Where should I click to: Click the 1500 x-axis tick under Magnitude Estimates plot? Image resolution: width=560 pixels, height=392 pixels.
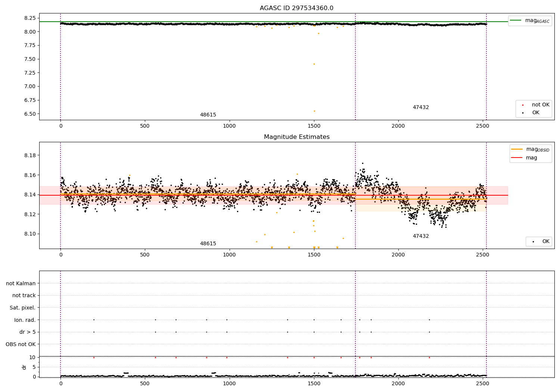314,255
